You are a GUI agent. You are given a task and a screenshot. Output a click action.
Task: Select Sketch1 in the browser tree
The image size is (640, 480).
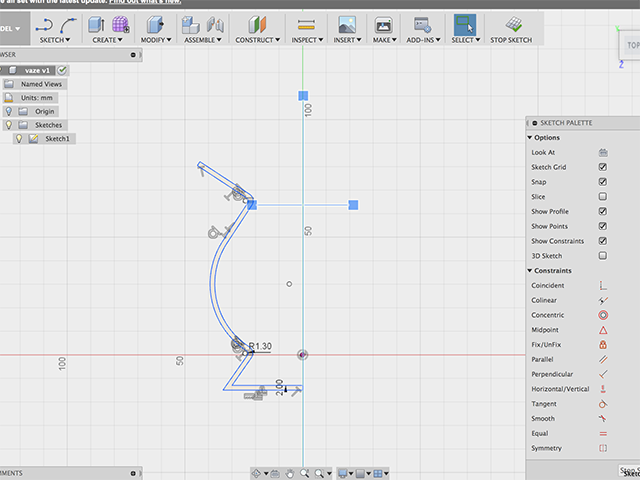[57, 139]
